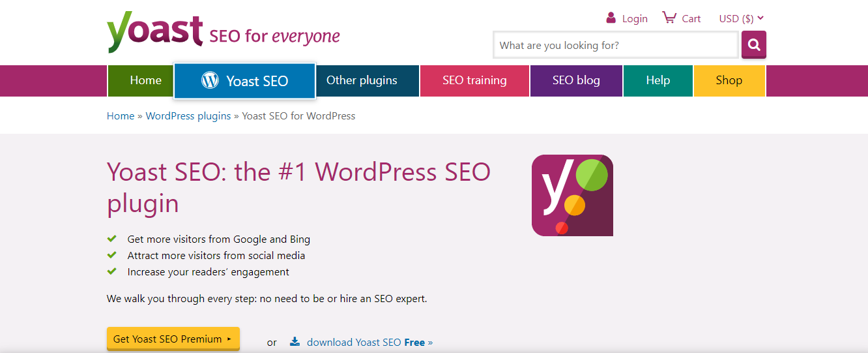868x353 pixels.
Task: Focus the 'What are you looking for?' search field
Action: click(616, 45)
